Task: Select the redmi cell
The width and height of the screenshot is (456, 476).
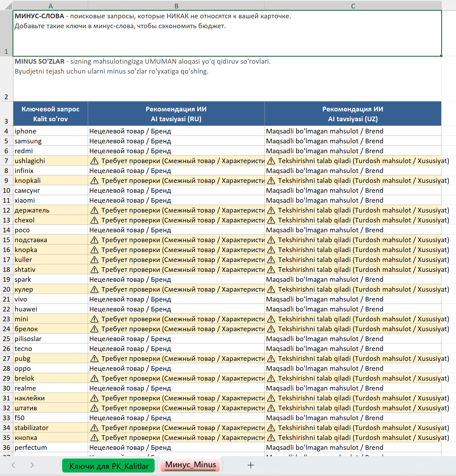Action: click(x=51, y=151)
